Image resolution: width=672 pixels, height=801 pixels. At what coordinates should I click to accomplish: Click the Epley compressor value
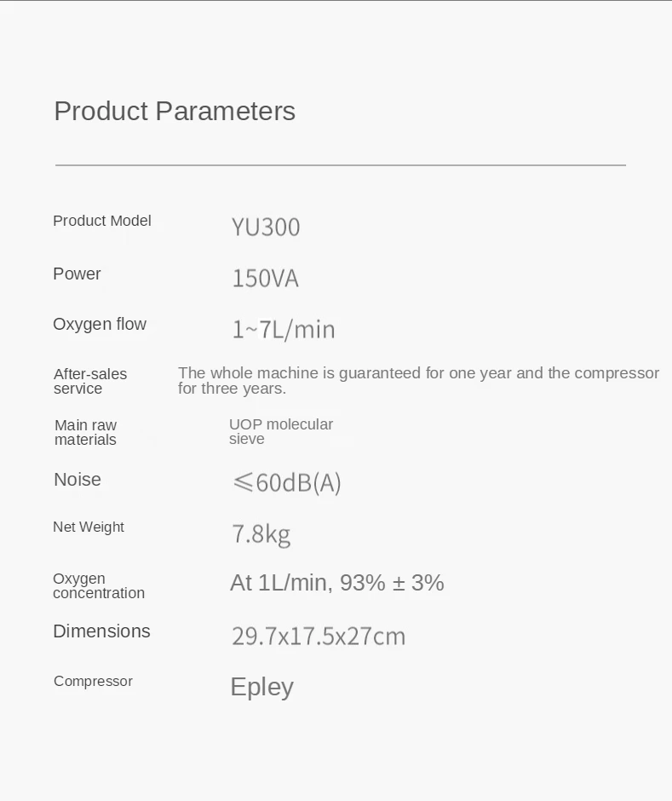(x=261, y=687)
